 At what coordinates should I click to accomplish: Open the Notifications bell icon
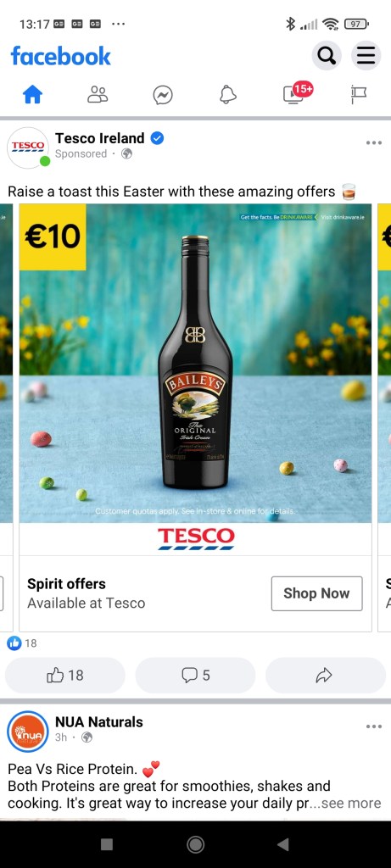227,95
